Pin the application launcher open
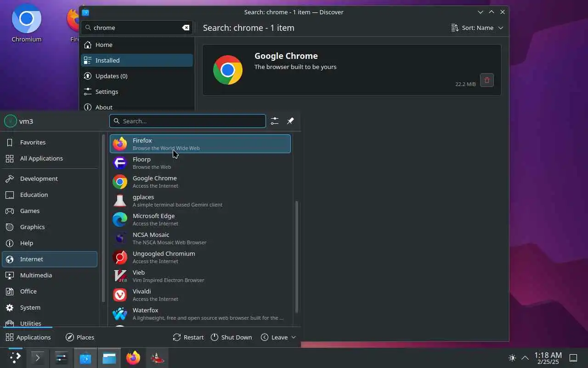The width and height of the screenshot is (588, 368). pyautogui.click(x=290, y=121)
